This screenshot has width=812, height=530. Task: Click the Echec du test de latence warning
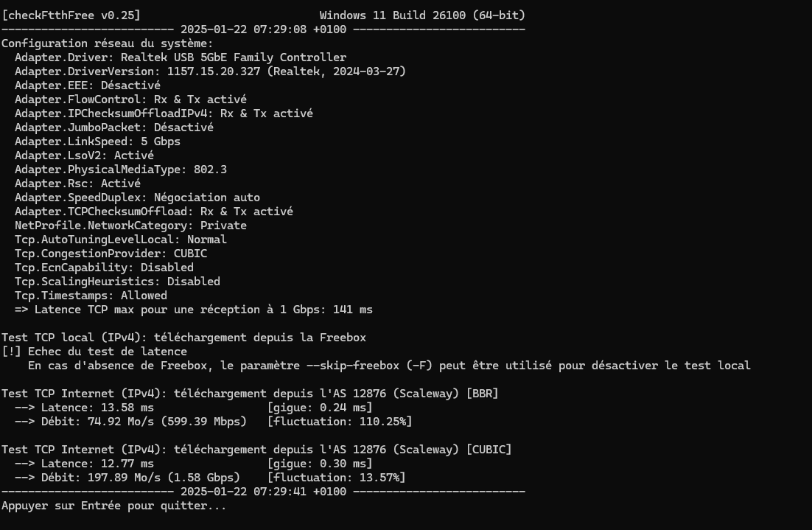tap(94, 352)
